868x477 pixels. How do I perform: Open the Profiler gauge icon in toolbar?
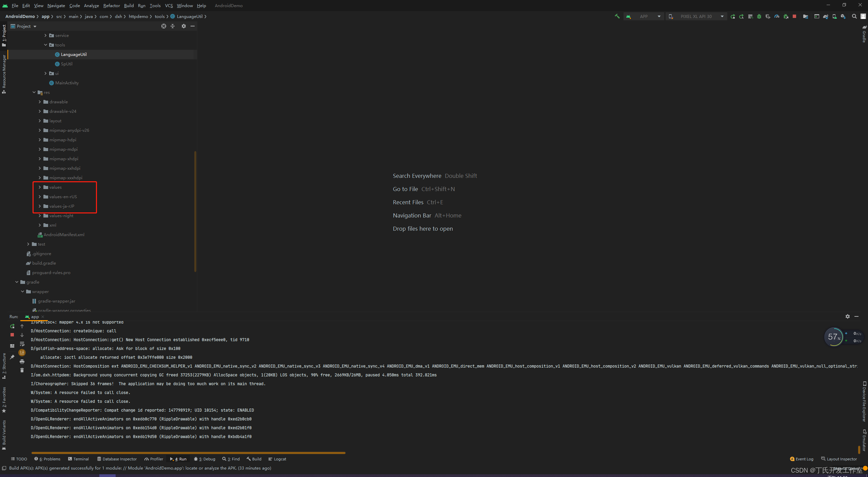coord(777,16)
